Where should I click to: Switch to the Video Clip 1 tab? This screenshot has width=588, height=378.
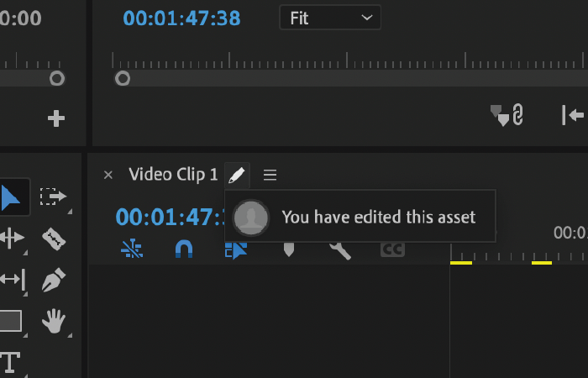pyautogui.click(x=173, y=175)
